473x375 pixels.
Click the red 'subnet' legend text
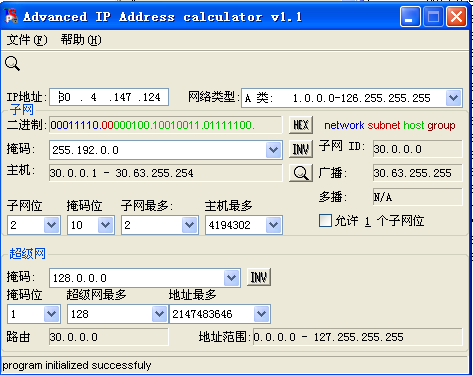384,125
